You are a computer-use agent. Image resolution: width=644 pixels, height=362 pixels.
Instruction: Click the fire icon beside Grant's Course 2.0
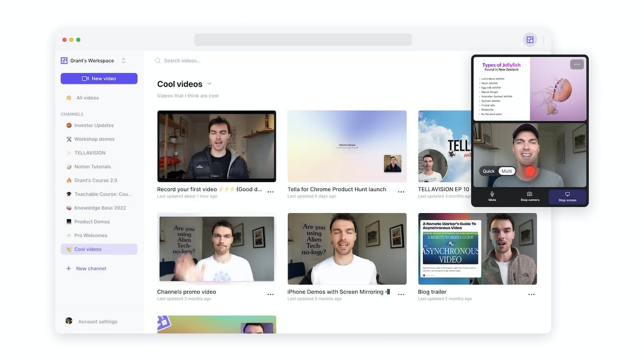[69, 180]
